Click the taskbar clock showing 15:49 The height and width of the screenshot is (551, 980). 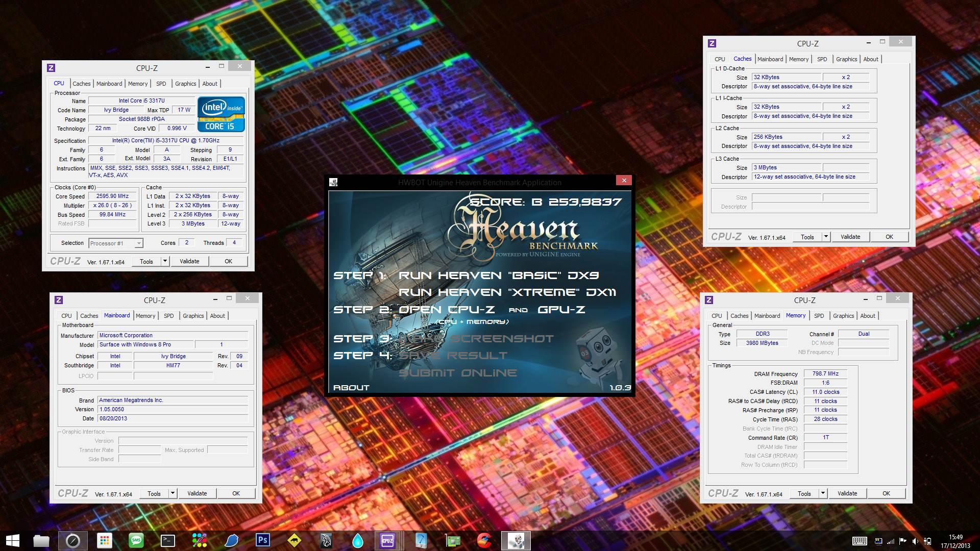point(955,537)
